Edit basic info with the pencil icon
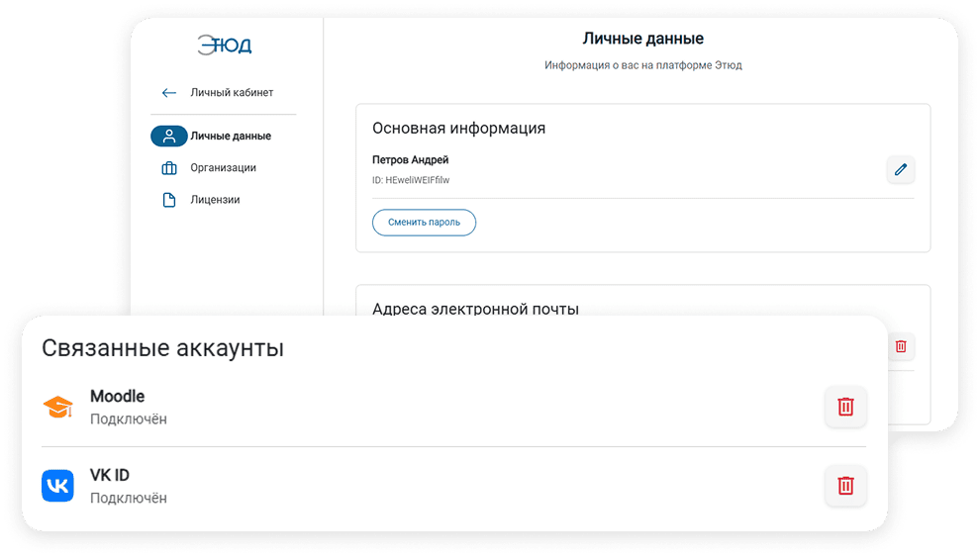Viewport: 980px width, 557px height. coord(900,169)
